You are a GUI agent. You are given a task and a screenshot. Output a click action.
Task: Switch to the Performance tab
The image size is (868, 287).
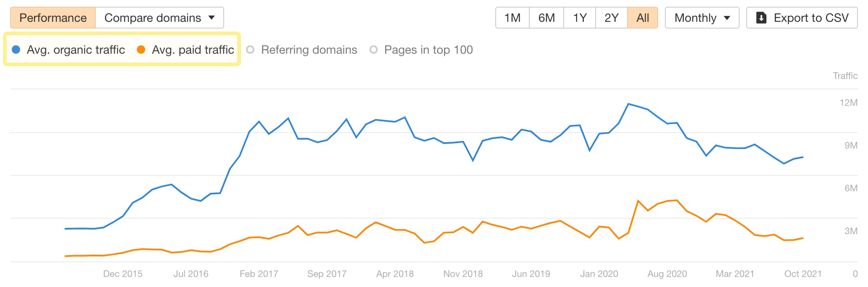tap(53, 18)
